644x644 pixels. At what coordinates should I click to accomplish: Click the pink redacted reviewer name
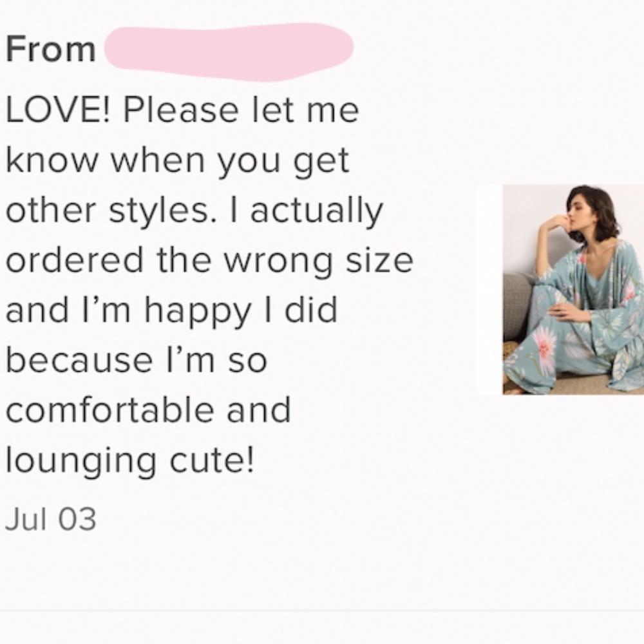coord(229,51)
